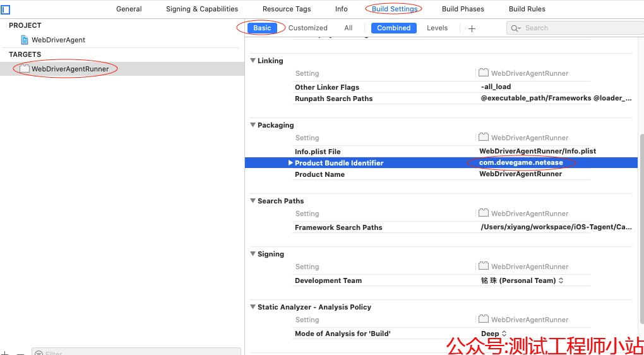Select the Build Settings tab
644x355 pixels.
395,9
